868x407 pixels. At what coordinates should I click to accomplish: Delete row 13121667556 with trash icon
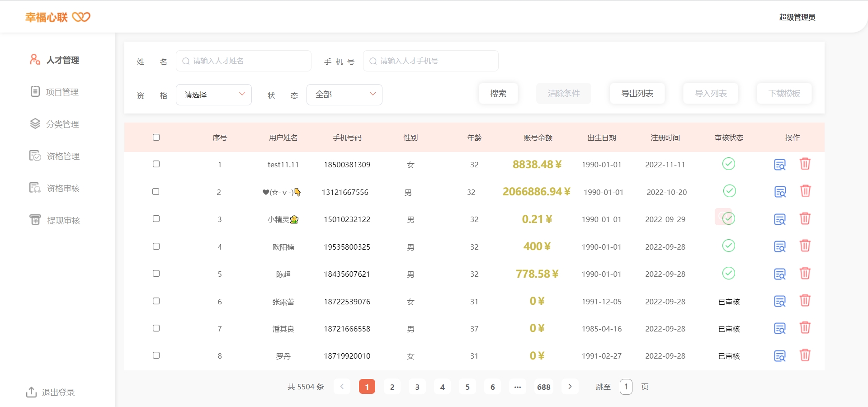[x=806, y=191]
